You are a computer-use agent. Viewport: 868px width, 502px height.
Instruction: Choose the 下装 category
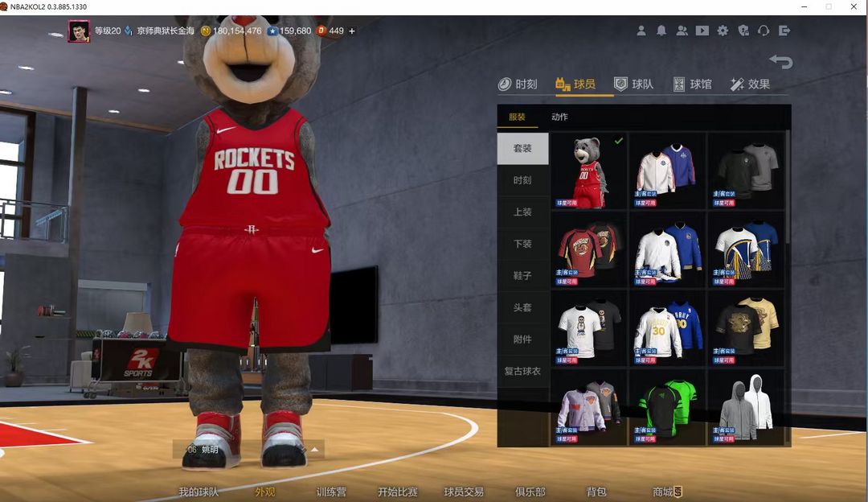[522, 244]
